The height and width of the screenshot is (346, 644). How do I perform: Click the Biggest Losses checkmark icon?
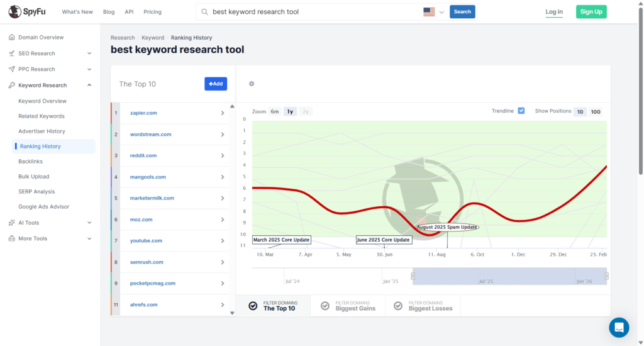pos(398,306)
